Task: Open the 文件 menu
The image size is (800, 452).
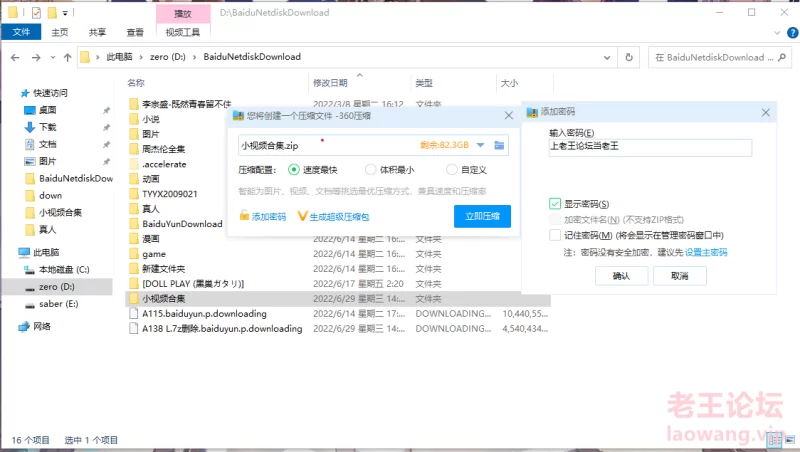Action: [x=20, y=32]
